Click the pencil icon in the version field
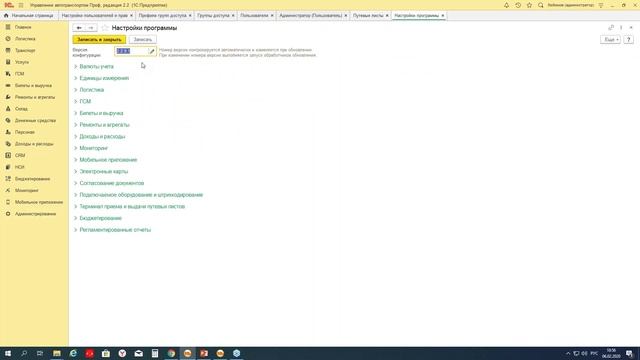640x360 pixels. tap(152, 51)
